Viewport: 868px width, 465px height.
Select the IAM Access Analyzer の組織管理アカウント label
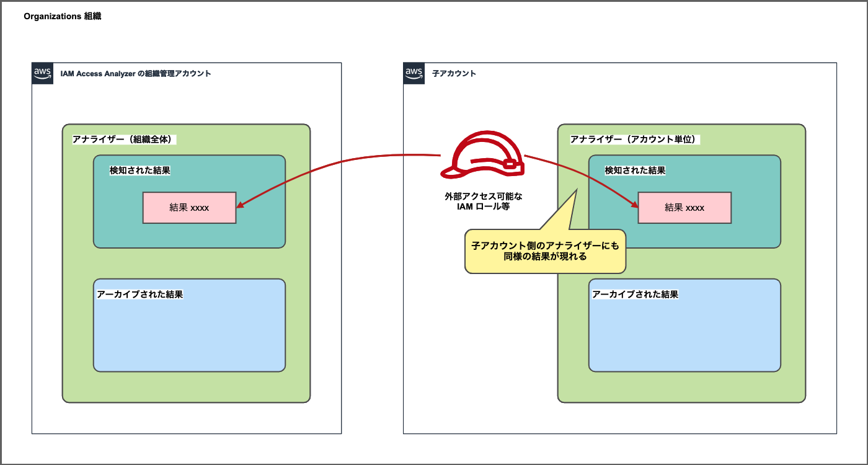tap(136, 73)
